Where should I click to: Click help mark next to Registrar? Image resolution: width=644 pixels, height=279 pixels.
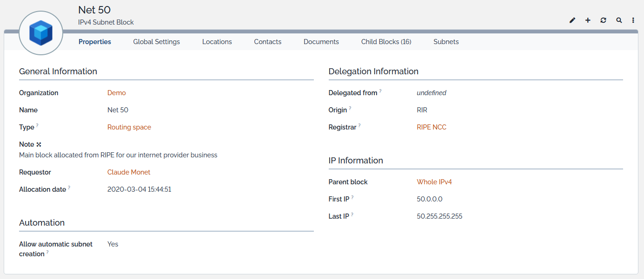pyautogui.click(x=359, y=126)
